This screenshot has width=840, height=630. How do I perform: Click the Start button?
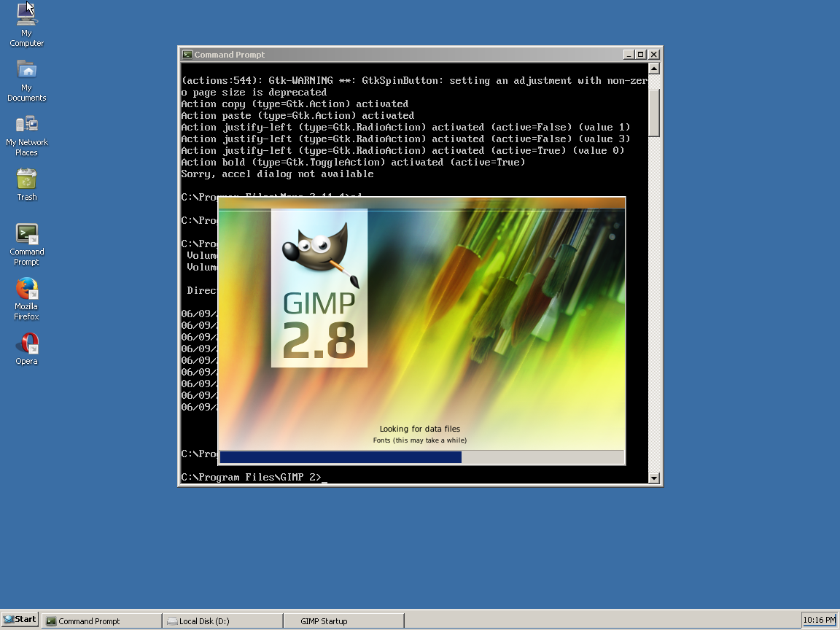coord(20,620)
